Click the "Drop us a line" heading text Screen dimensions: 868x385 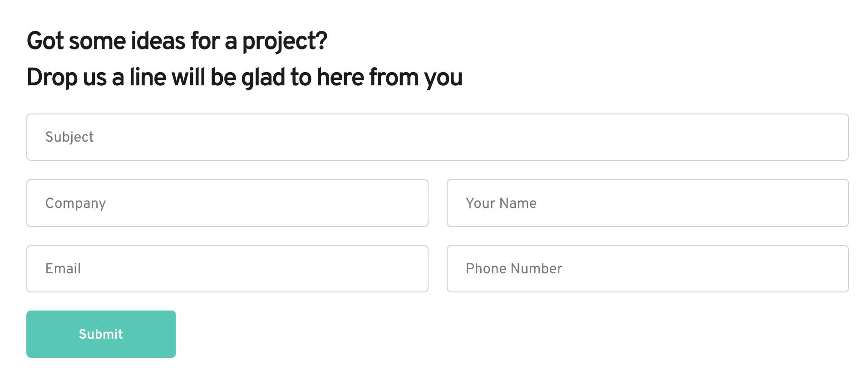point(244,77)
